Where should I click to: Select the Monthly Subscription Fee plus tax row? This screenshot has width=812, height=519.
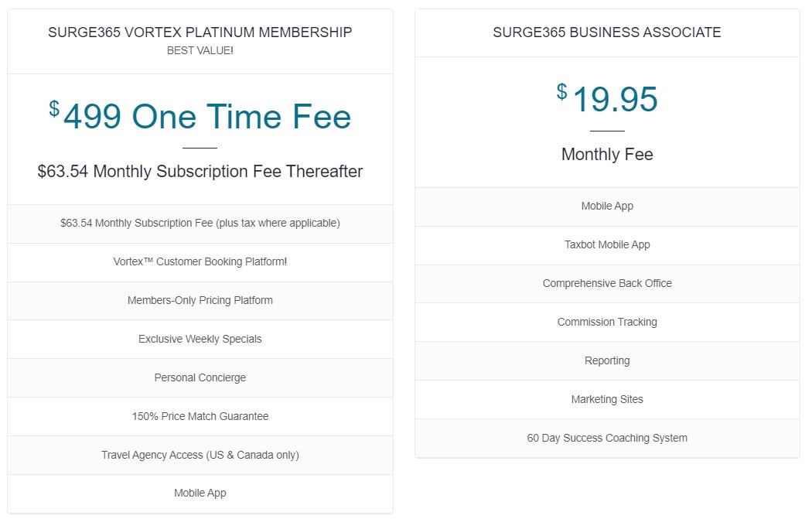tap(200, 223)
